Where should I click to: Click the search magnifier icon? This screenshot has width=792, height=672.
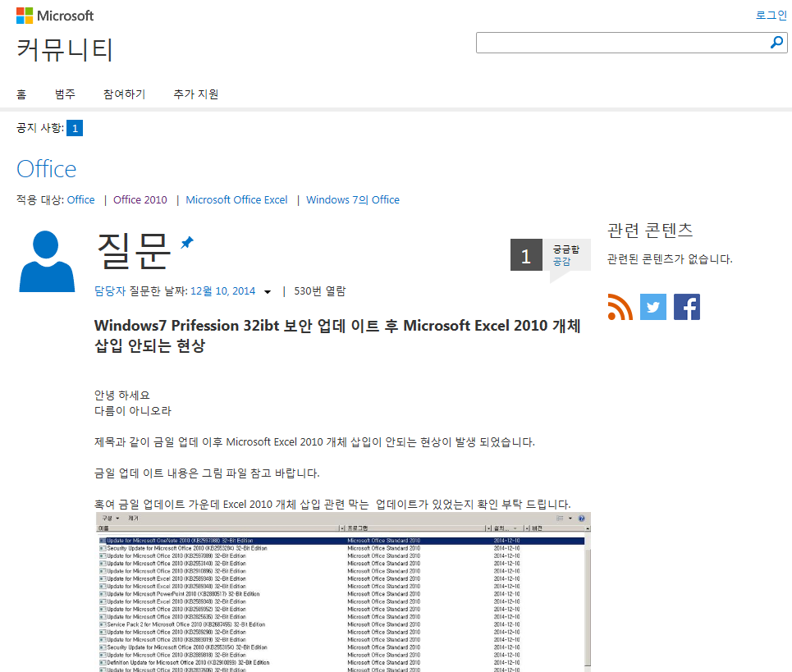point(776,43)
